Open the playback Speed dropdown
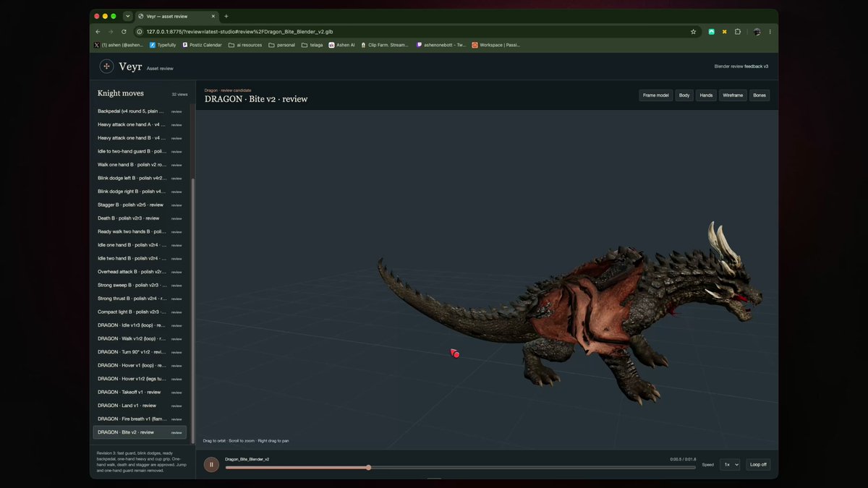This screenshot has width=868, height=488. 730,465
